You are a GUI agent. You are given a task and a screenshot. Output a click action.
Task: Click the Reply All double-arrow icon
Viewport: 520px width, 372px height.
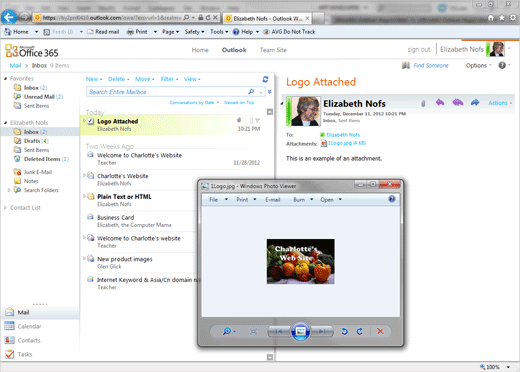coord(458,103)
